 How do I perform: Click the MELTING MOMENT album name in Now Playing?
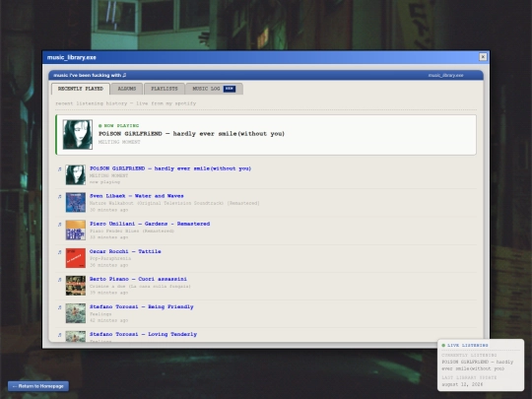point(119,142)
